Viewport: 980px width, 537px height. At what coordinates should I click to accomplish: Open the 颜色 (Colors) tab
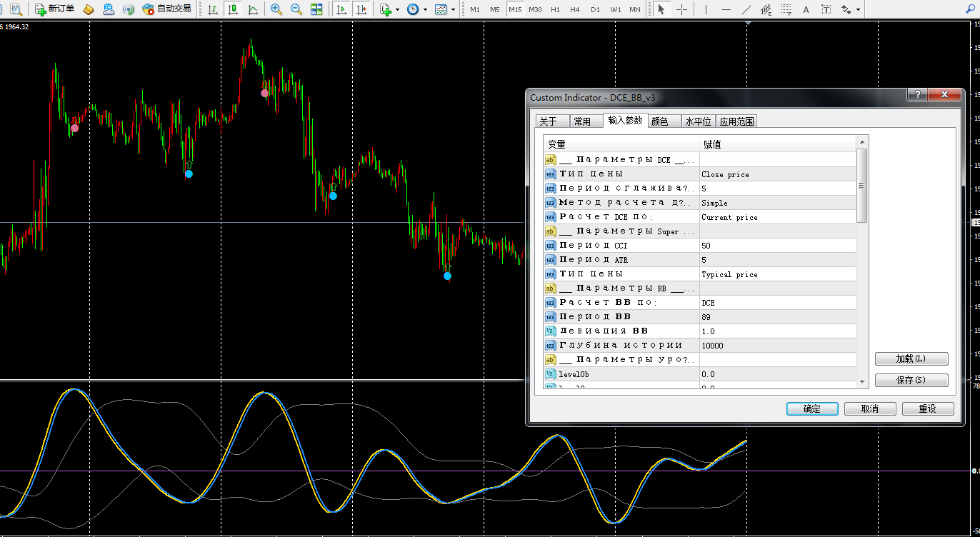[x=660, y=121]
